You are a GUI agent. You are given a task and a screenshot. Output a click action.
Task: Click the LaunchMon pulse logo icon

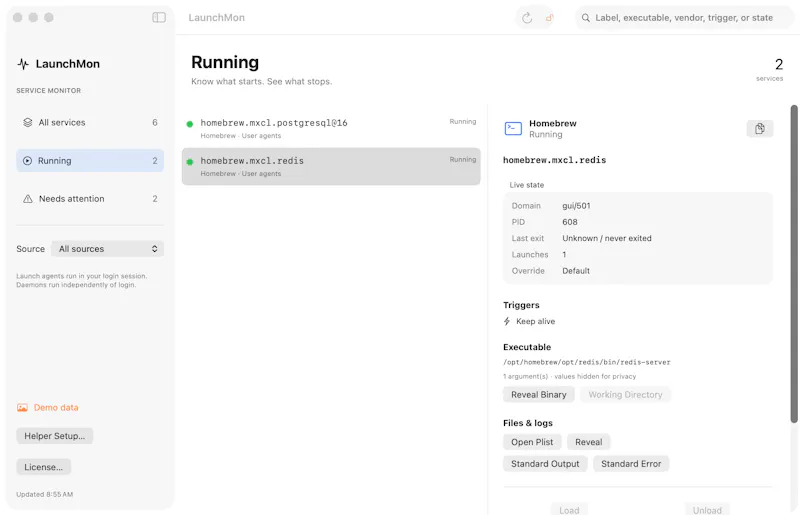click(x=23, y=64)
